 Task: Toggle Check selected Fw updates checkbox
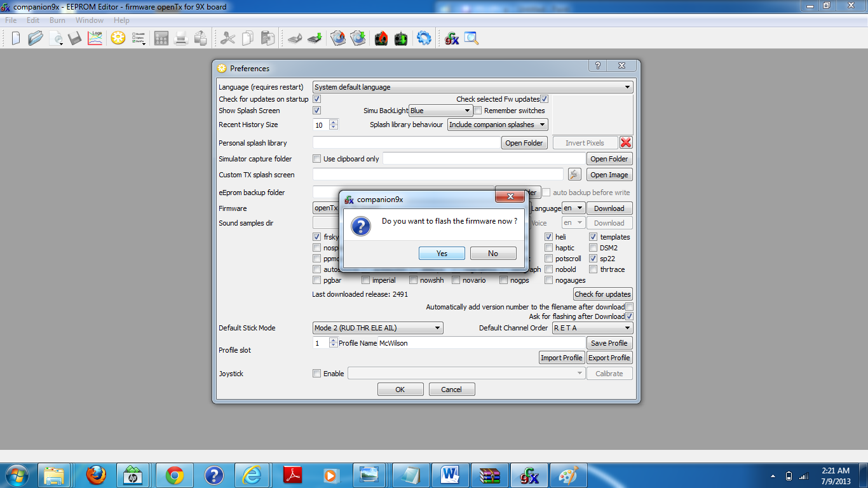coord(544,99)
